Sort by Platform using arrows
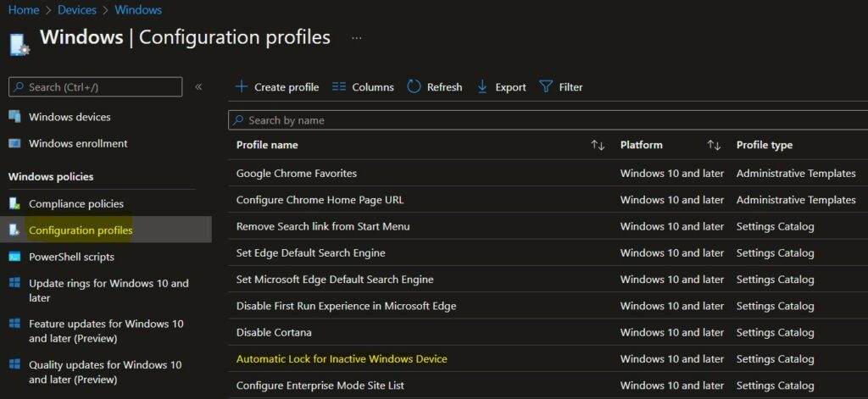 [714, 145]
